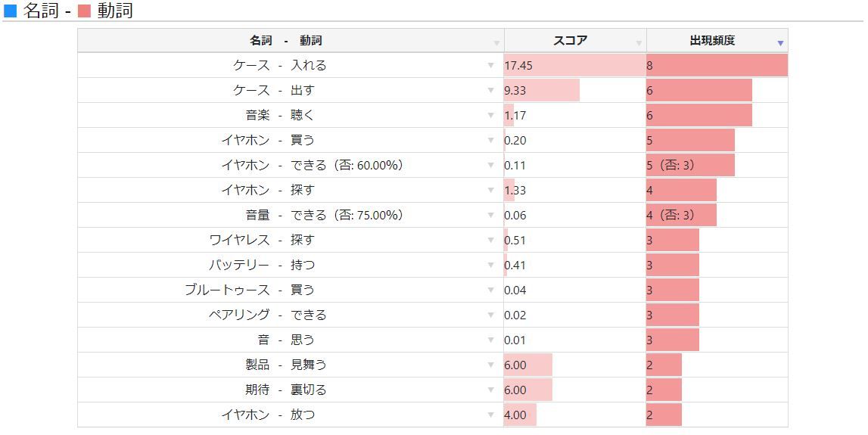Click the frequency bar for 期待 - 裏切る
This screenshot has height=435, width=868.
tap(664, 390)
